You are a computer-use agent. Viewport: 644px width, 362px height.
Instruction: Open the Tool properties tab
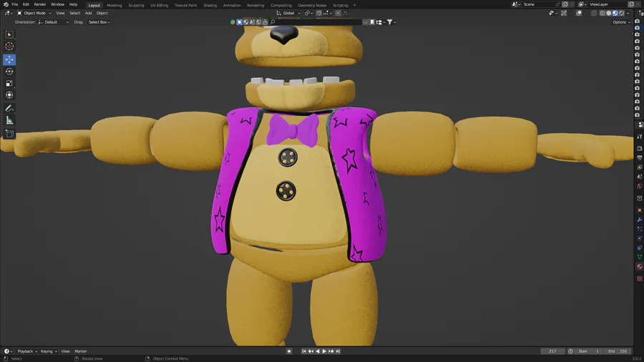(x=640, y=136)
